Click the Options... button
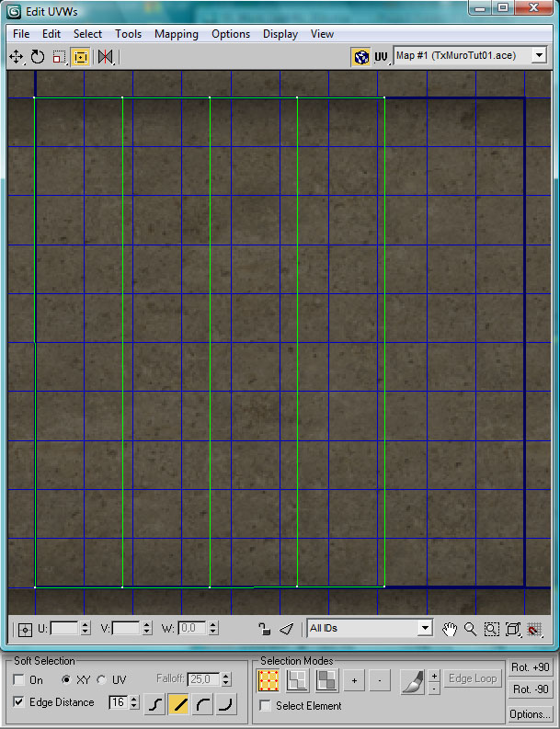The width and height of the screenshot is (560, 729). pos(531,713)
